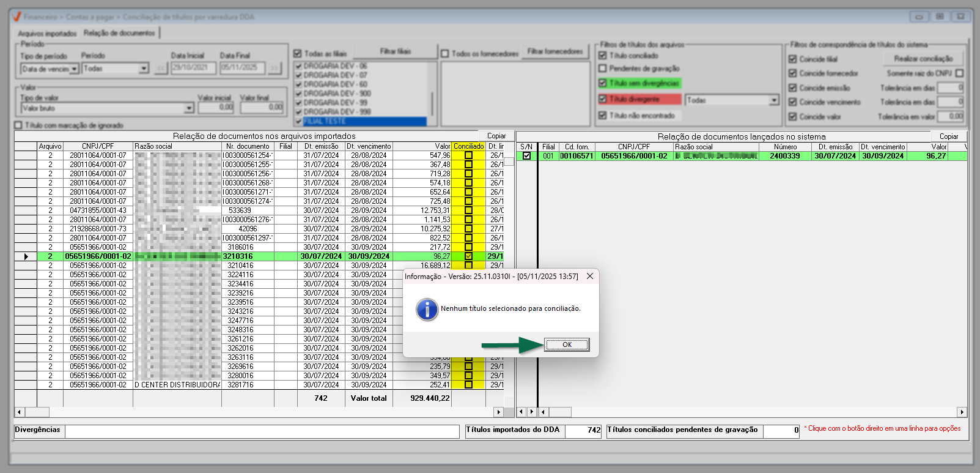Expand the 'Tipo de valor' combo box
This screenshot has height=473, width=980.
click(x=189, y=108)
